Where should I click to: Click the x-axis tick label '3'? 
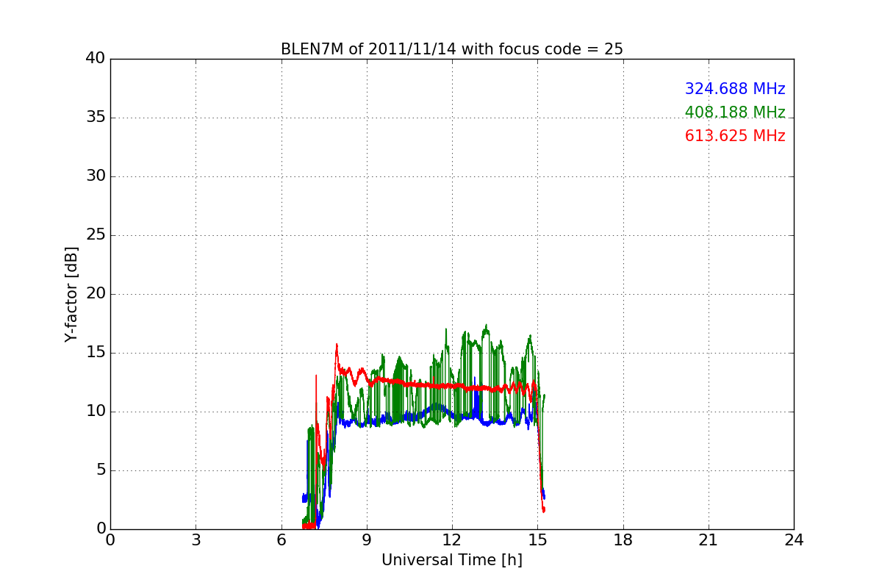coord(196,540)
